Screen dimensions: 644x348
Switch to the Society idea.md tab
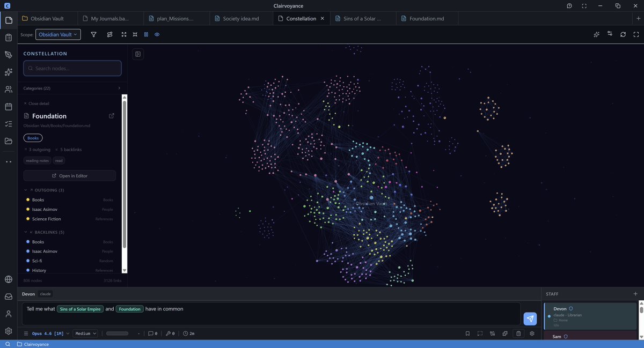point(240,18)
